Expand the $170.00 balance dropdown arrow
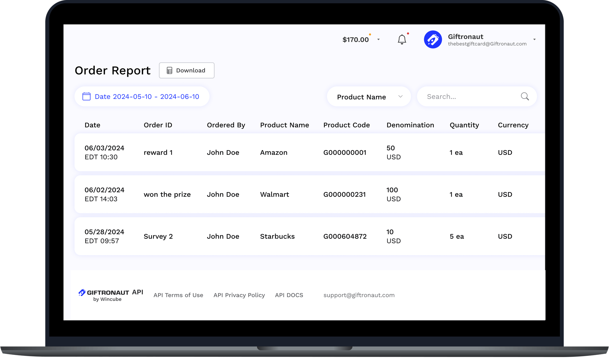The width and height of the screenshot is (609, 364). [x=379, y=40]
